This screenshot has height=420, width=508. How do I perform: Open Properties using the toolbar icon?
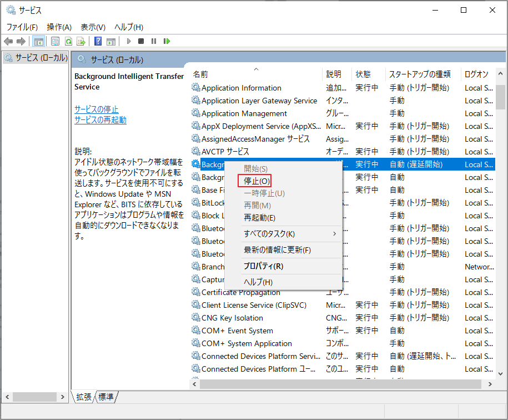[56, 41]
